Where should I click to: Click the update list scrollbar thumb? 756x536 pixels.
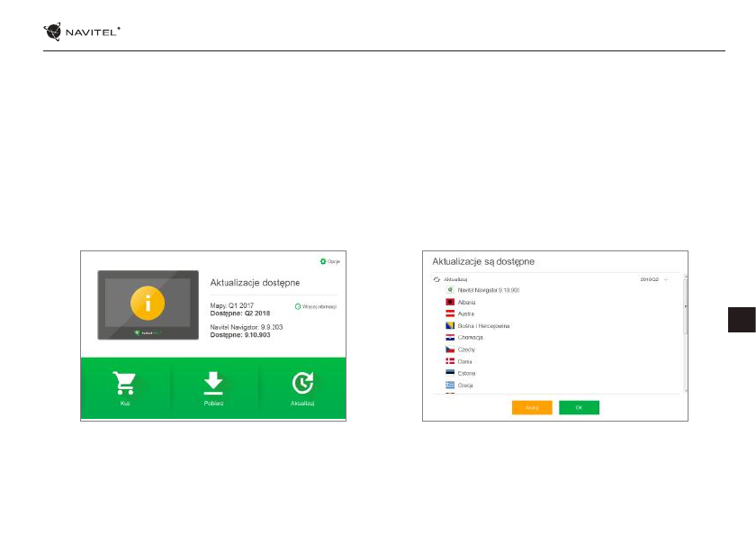click(686, 306)
